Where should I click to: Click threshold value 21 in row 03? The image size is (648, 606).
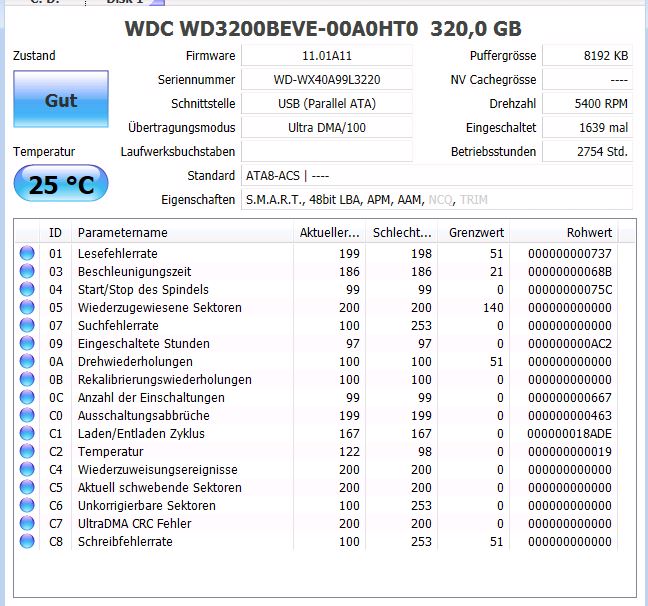point(496,272)
